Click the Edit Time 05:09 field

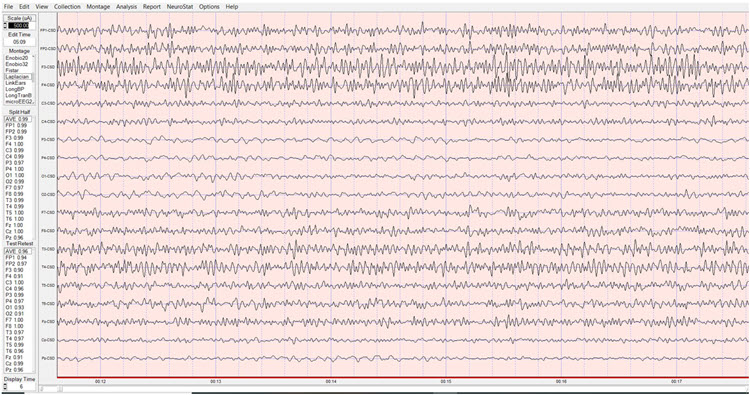click(x=19, y=42)
